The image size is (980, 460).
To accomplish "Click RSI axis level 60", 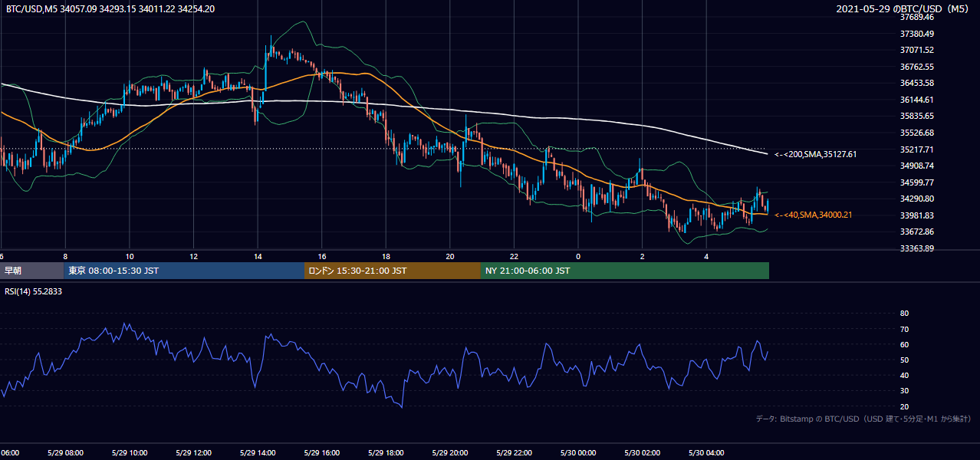I will tap(904, 344).
